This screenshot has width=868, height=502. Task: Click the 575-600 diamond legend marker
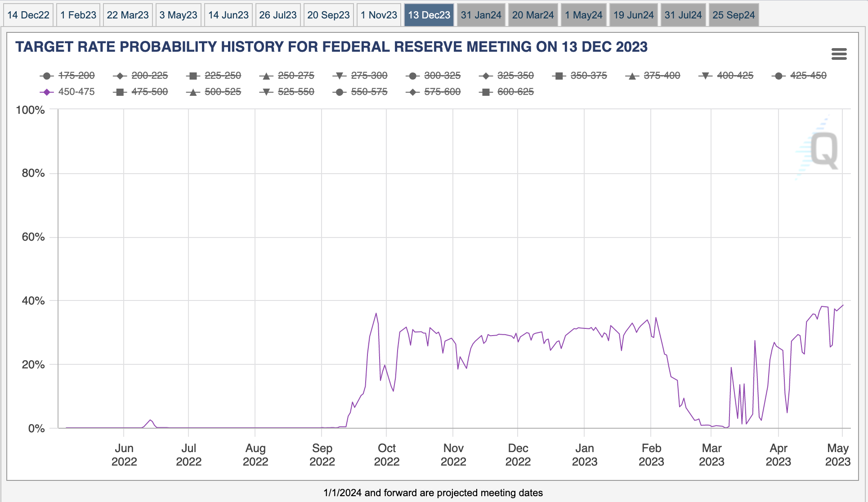413,92
